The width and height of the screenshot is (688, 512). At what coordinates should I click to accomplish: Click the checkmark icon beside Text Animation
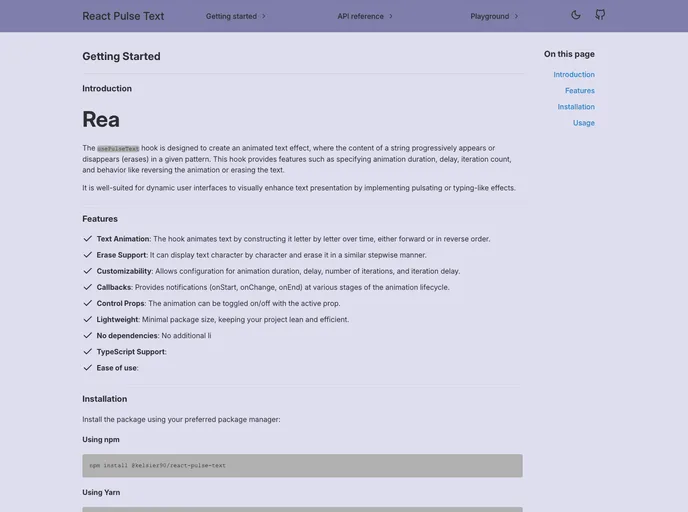click(87, 239)
